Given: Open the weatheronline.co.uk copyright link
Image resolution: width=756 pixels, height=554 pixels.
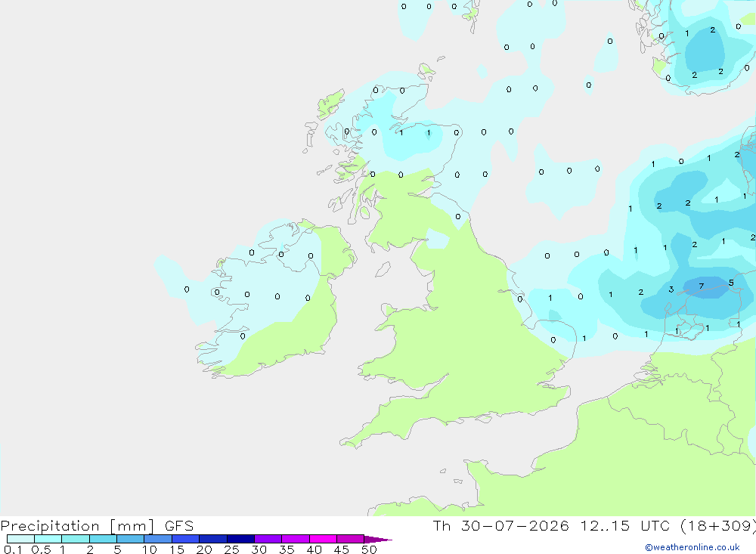Looking at the screenshot, I should tap(692, 547).
